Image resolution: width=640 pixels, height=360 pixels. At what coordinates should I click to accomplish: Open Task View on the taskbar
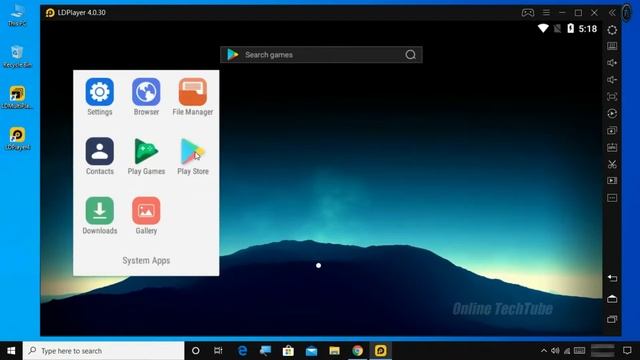(218, 351)
